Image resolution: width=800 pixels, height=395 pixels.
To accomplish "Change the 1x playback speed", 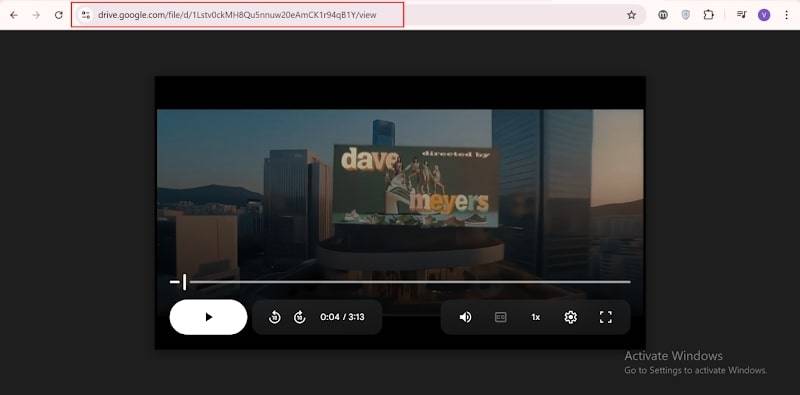I will 535,317.
